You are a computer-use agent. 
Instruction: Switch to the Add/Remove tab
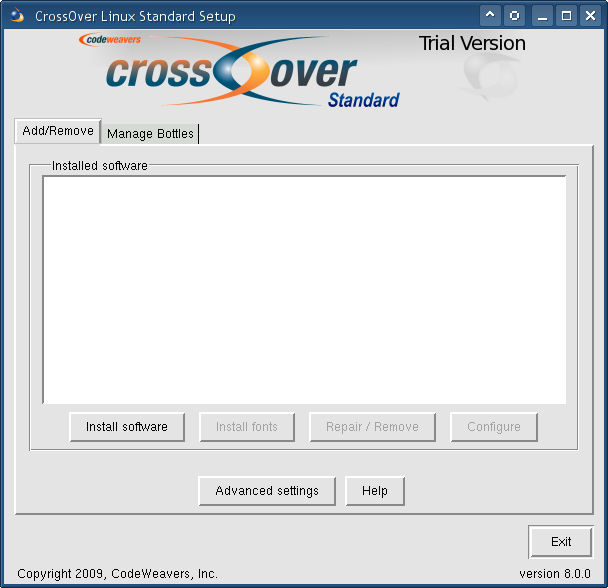[58, 131]
